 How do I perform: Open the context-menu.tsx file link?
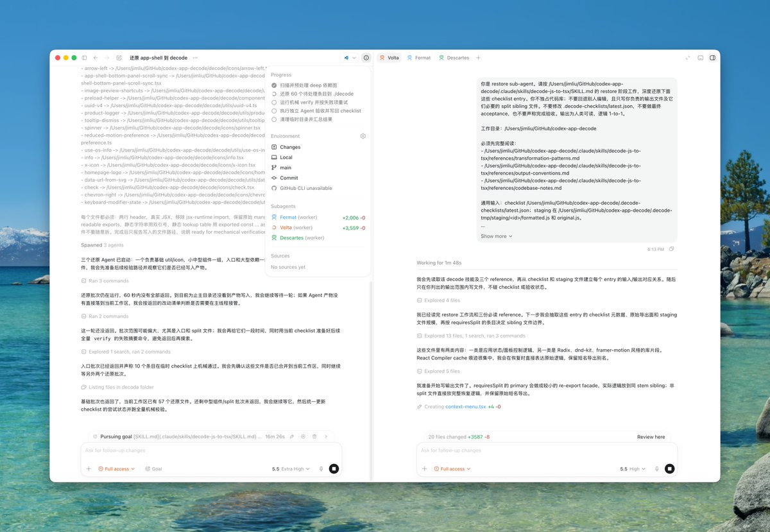(x=465, y=406)
